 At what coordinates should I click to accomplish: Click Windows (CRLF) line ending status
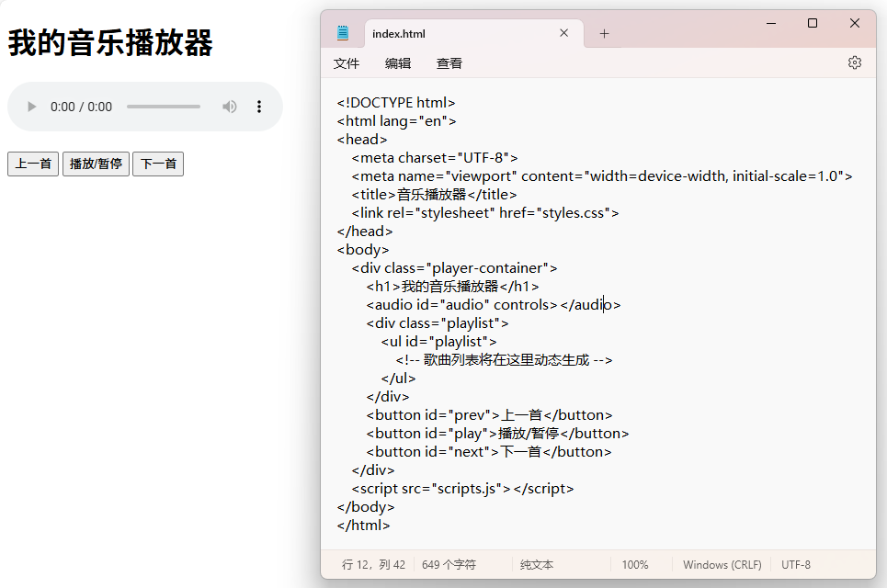pos(722,565)
